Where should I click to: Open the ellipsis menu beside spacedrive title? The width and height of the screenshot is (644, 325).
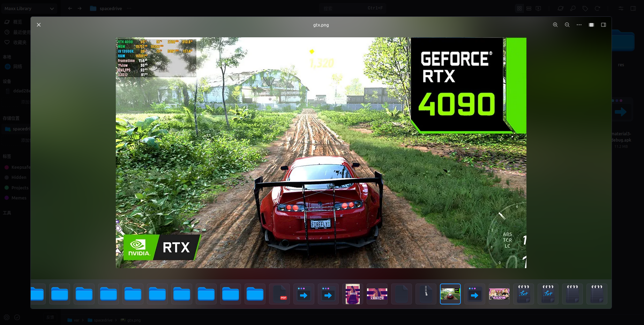click(129, 8)
